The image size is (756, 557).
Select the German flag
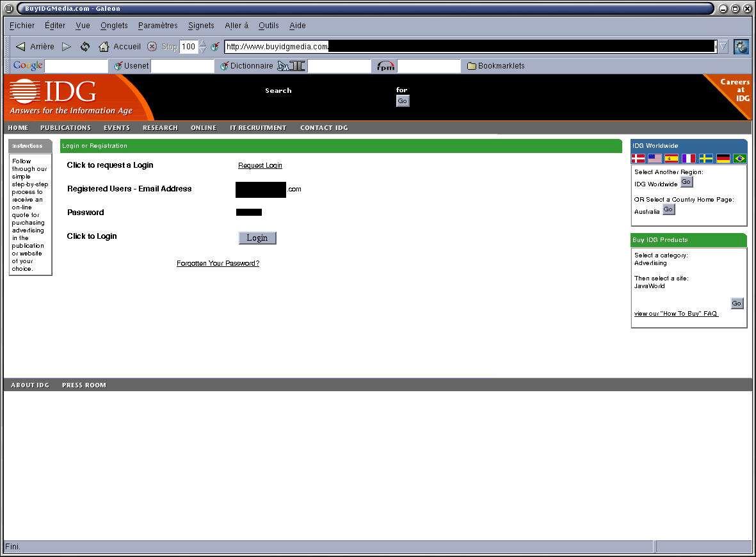click(x=723, y=158)
